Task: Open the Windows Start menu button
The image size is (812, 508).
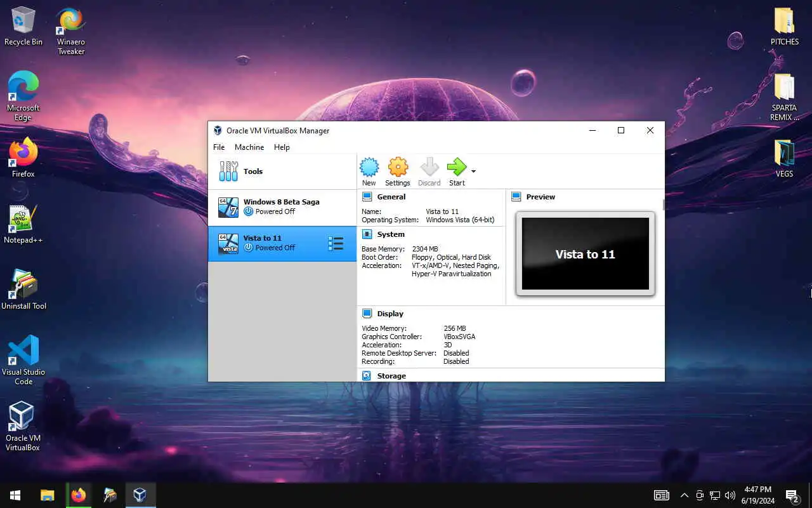Action: (15, 495)
